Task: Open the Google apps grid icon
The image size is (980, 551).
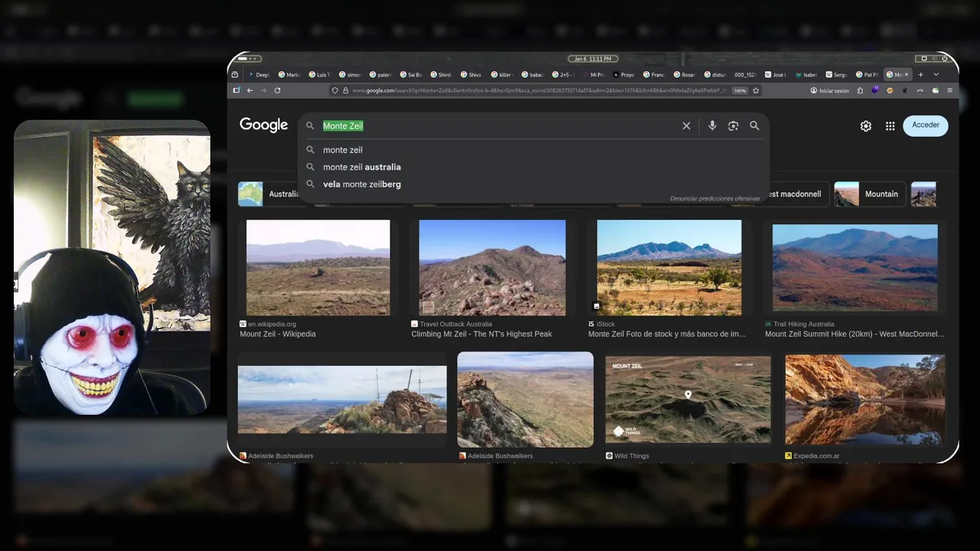Action: 890,126
